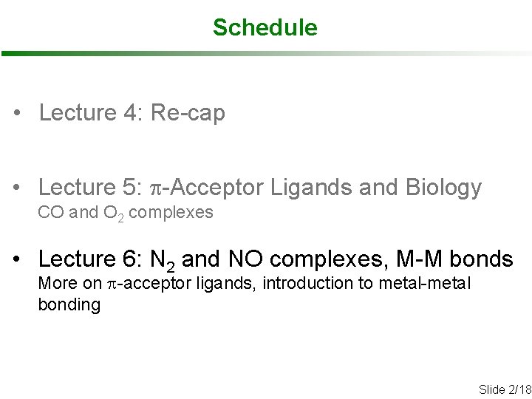532x399 pixels.
Task: Click the Schedule slide title
Action: tap(265, 27)
